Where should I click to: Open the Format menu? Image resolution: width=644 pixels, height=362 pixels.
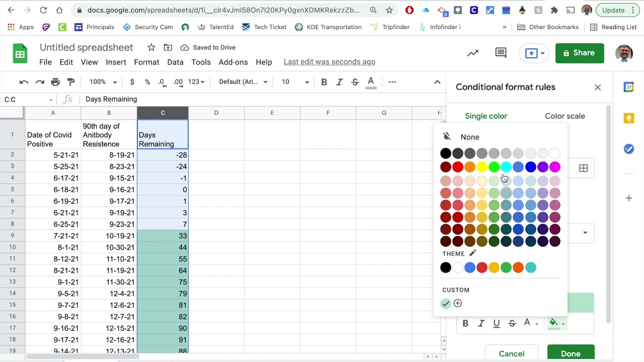pos(146,62)
